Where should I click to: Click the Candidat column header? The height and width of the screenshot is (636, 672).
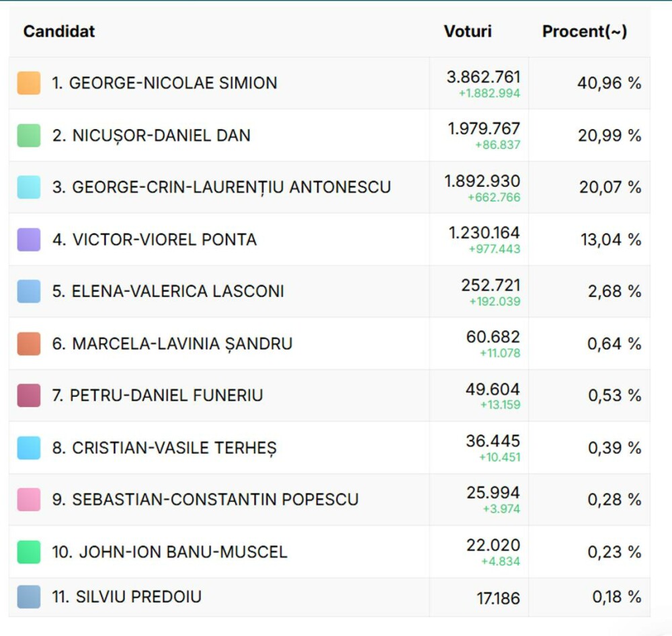tap(59, 32)
